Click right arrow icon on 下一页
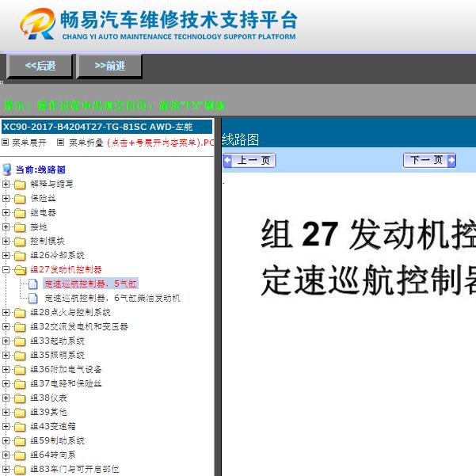Image resolution: width=476 pixels, height=476 pixels. (451, 160)
